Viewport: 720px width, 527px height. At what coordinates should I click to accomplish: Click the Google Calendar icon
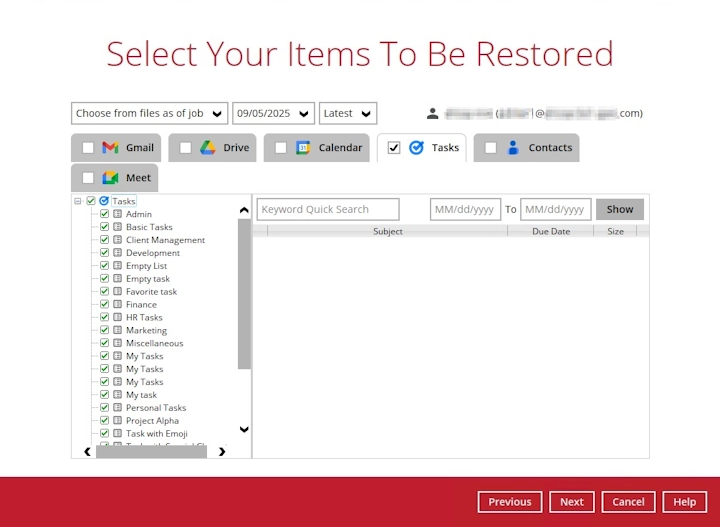(x=303, y=148)
